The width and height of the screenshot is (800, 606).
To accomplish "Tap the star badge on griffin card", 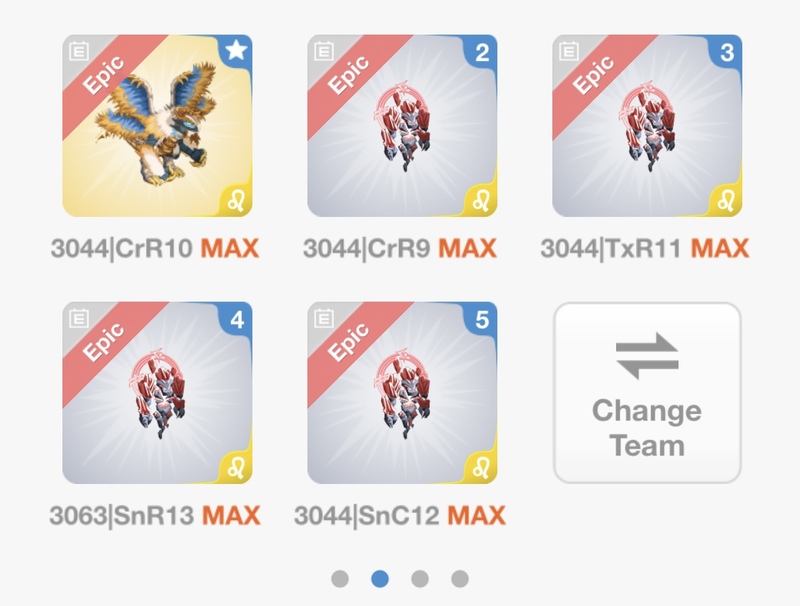I will pos(236,50).
